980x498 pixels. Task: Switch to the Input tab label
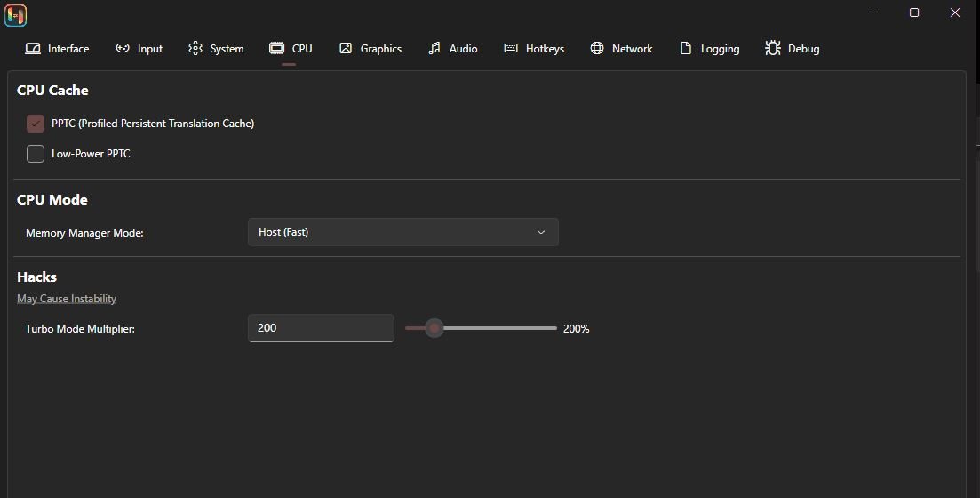(150, 49)
